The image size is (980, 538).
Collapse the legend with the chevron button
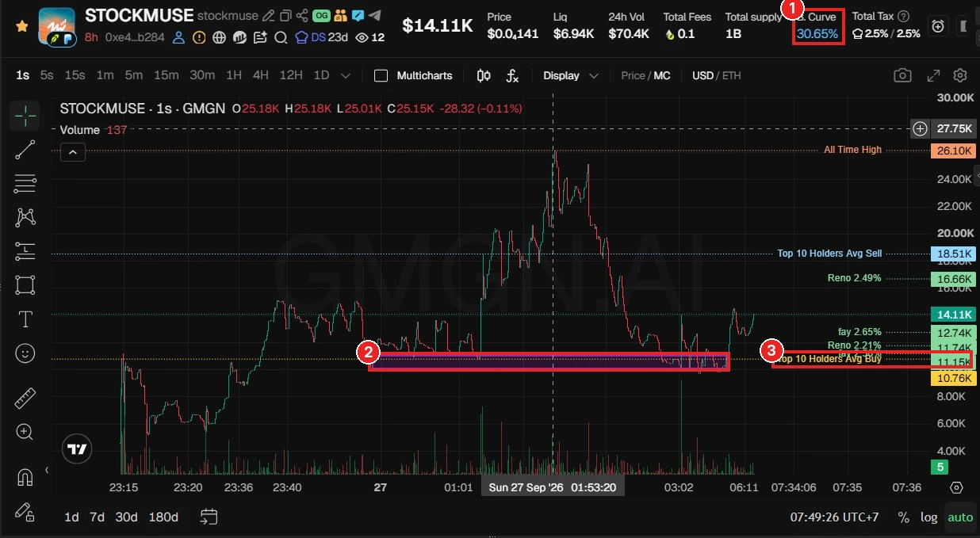pyautogui.click(x=72, y=152)
